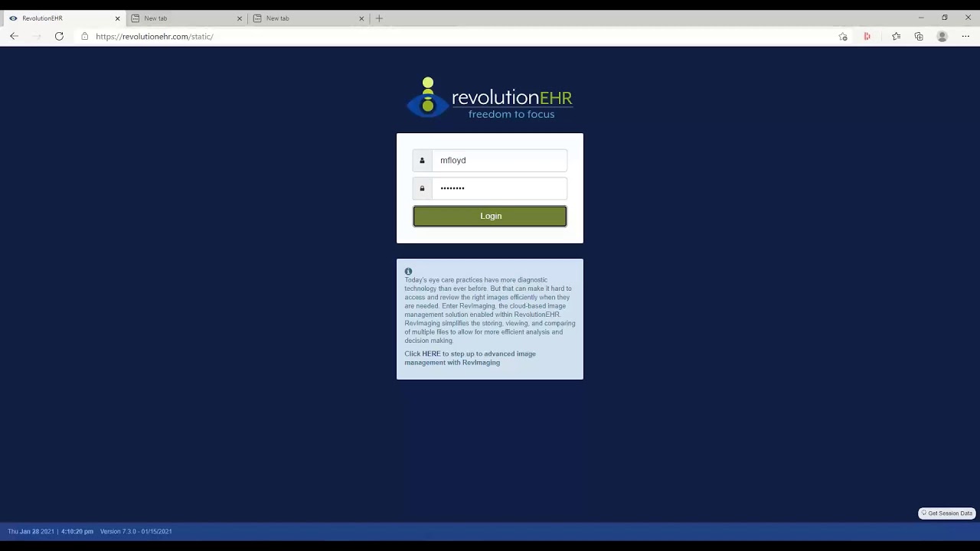The width and height of the screenshot is (980, 551).
Task: Click the Get Session Data button
Action: click(946, 514)
